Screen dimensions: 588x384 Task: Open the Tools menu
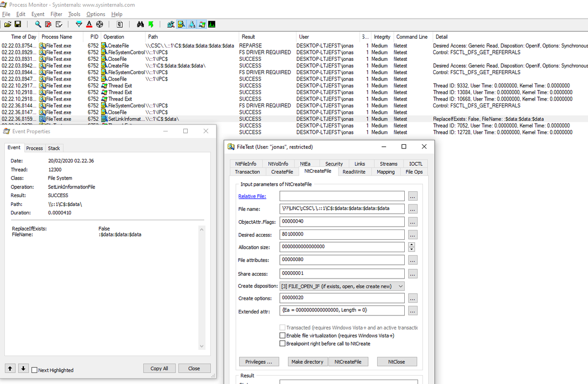click(x=74, y=14)
